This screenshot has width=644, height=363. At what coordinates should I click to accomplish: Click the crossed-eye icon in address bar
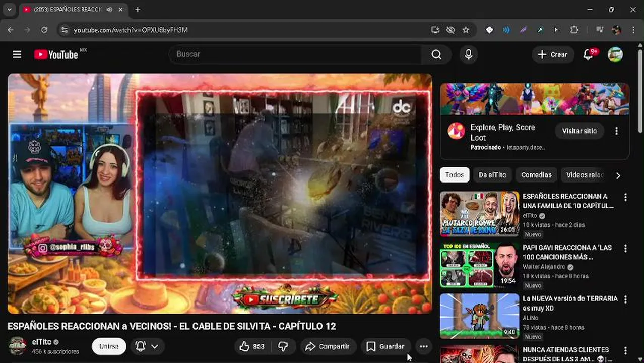tap(450, 30)
